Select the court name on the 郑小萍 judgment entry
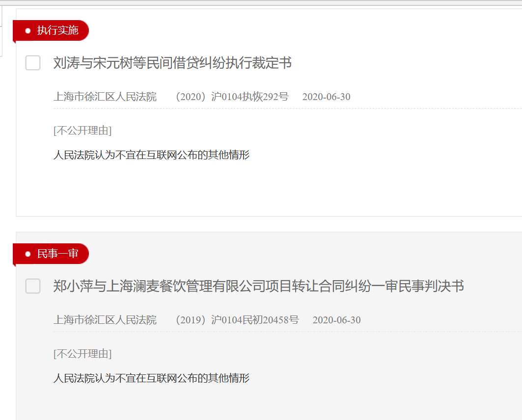This screenshot has width=522, height=420. click(x=105, y=320)
